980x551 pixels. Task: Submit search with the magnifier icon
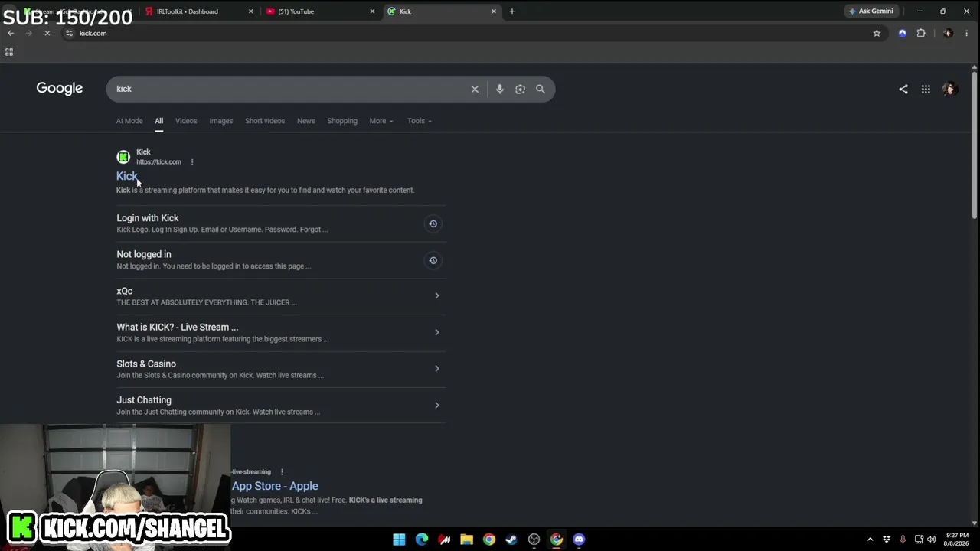[x=541, y=89]
